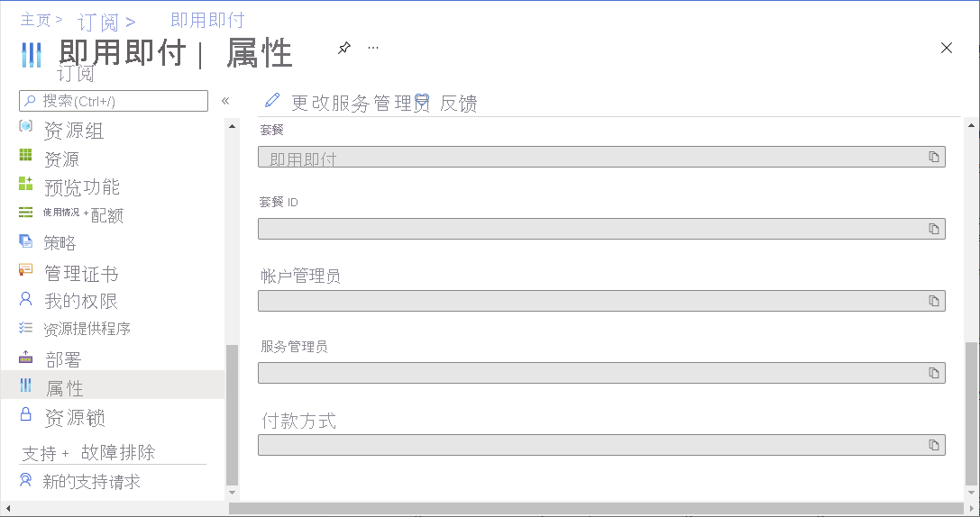The width and height of the screenshot is (980, 517).
Task: Copy the 服务管理员 value
Action: (x=934, y=373)
